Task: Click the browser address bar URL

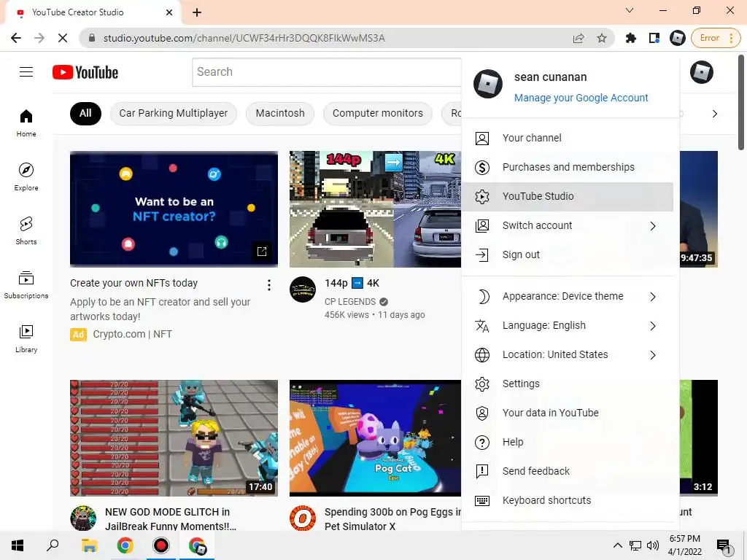Action: (244, 38)
